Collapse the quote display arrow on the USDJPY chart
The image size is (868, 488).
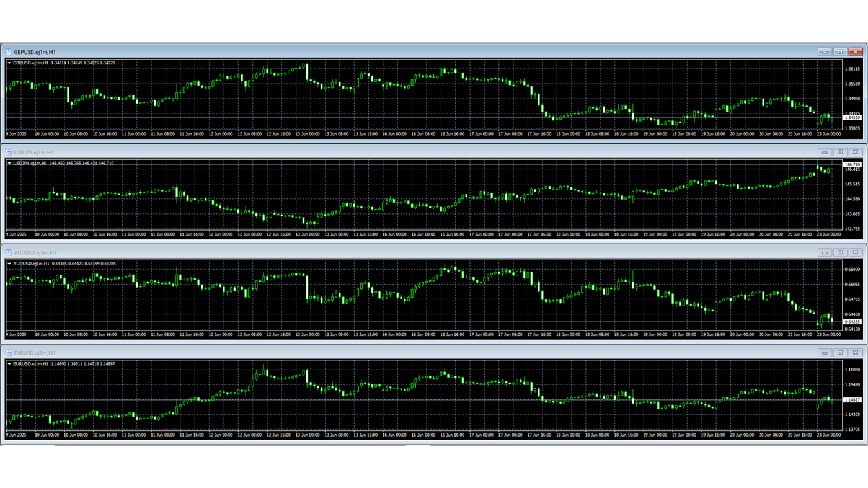pyautogui.click(x=11, y=163)
